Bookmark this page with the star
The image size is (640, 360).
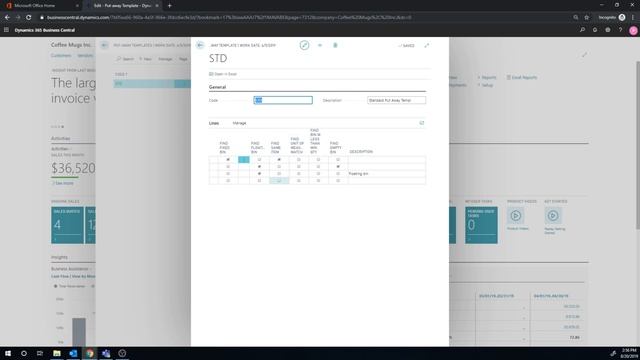pos(587,17)
